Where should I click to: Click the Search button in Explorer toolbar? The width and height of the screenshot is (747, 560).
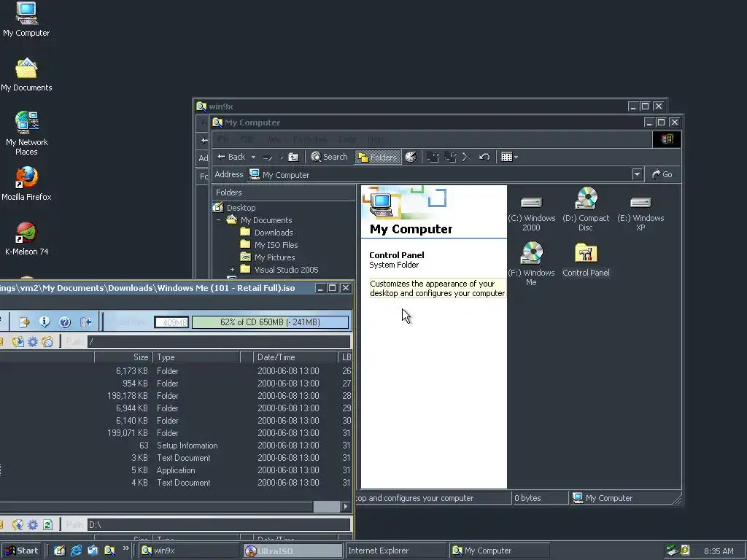(329, 157)
